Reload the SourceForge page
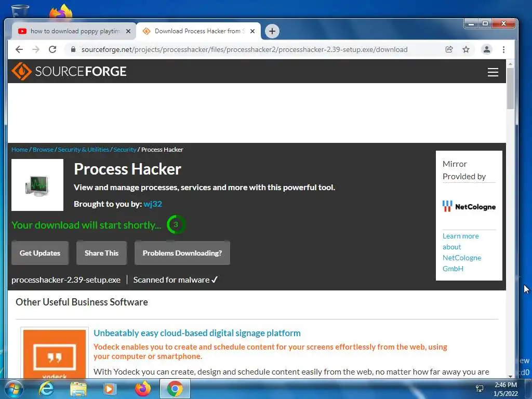Screen dimensions: 532x399 [52, 49]
